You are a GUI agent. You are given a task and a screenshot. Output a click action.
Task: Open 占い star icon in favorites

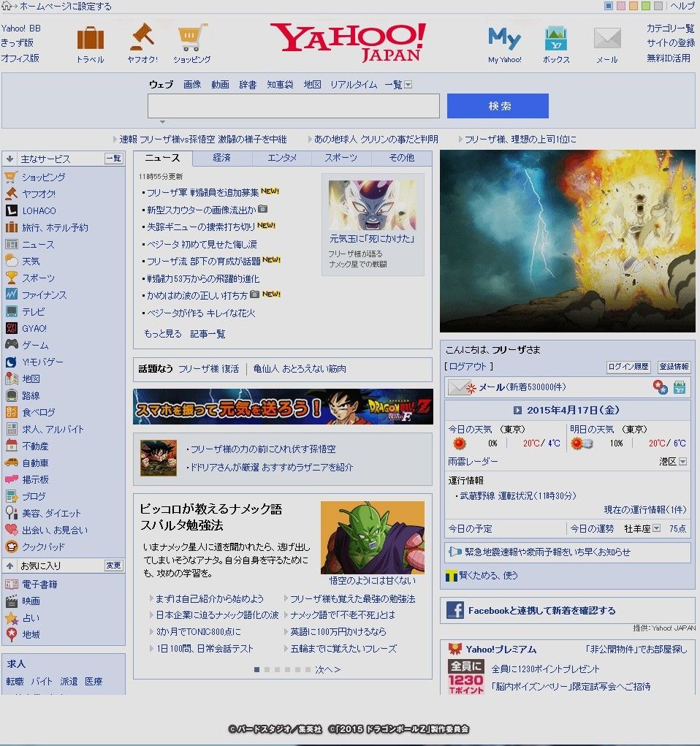click(11, 617)
